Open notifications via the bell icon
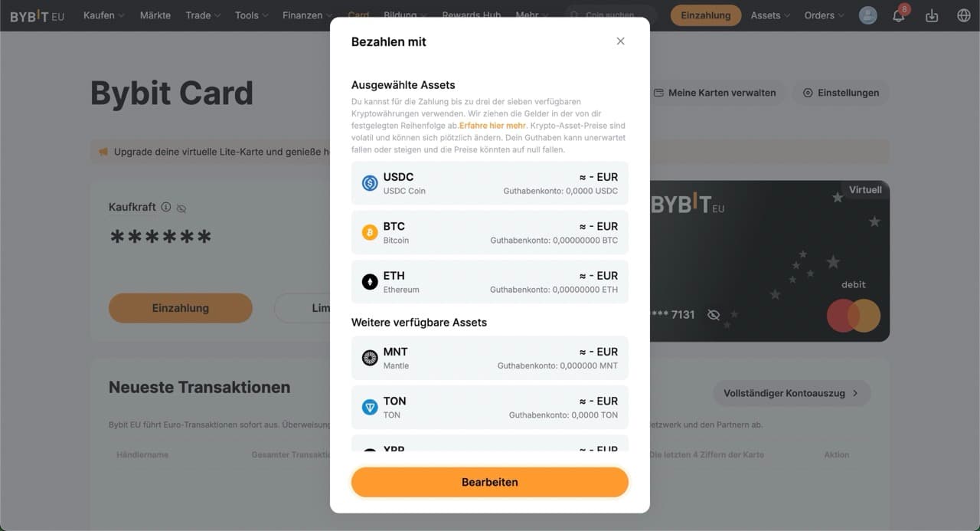Viewport: 980px width, 531px height. click(x=897, y=15)
